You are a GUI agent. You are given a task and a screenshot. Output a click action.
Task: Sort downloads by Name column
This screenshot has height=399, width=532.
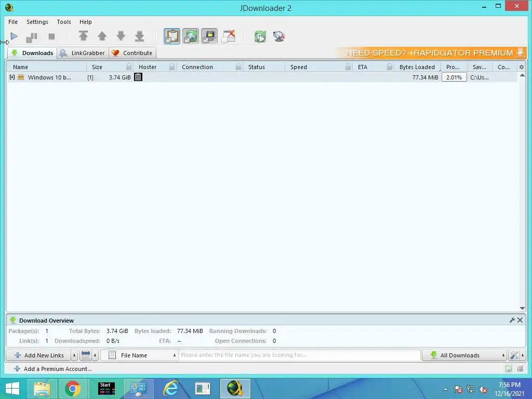pos(47,67)
